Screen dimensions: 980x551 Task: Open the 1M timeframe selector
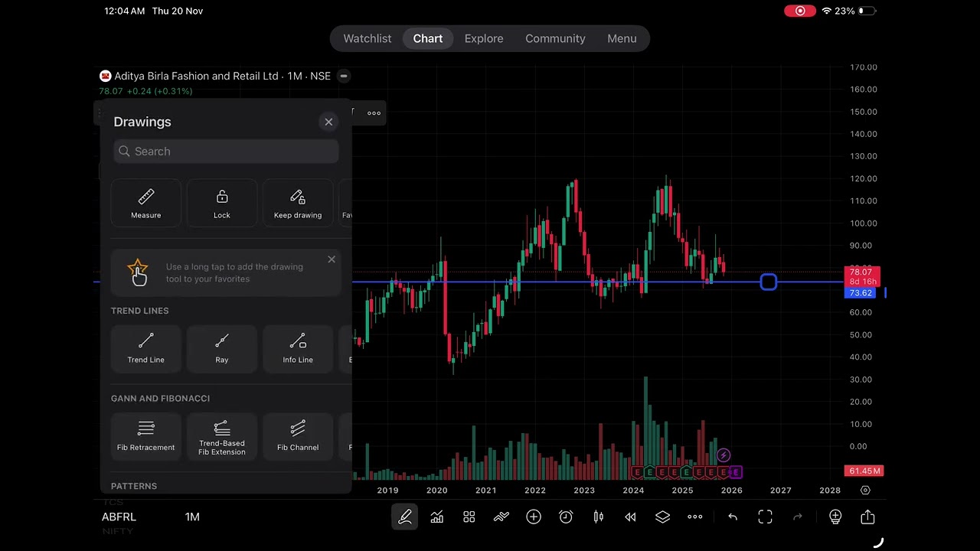192,517
